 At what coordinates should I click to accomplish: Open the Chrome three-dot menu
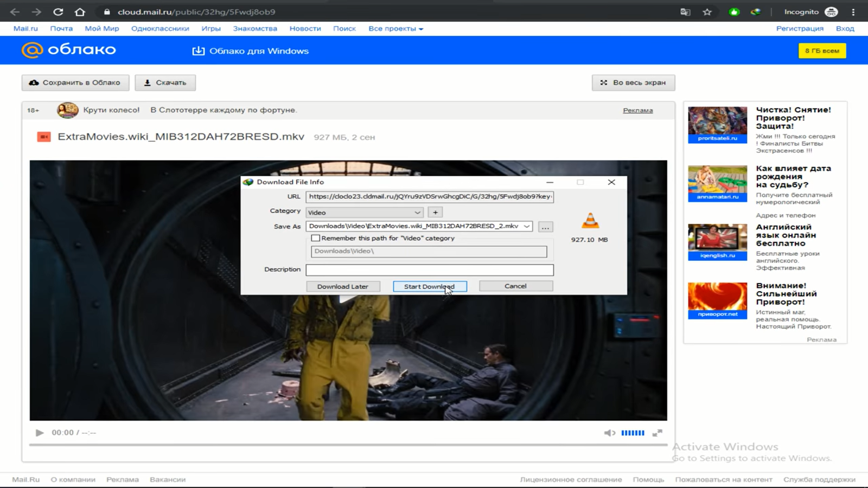tap(853, 12)
